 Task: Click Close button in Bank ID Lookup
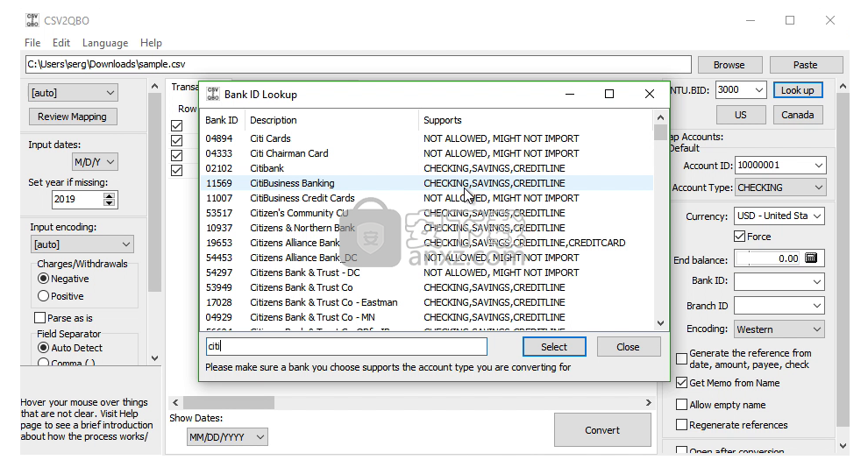pyautogui.click(x=629, y=347)
